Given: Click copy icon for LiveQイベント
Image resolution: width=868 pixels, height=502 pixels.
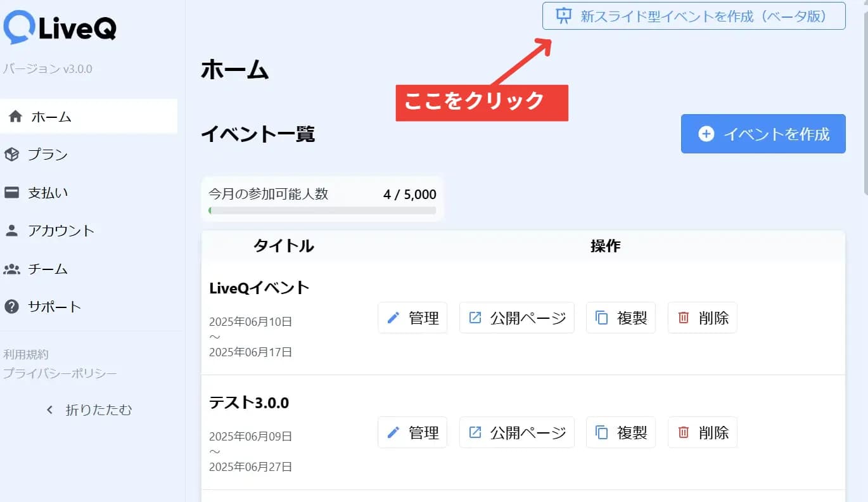Looking at the screenshot, I should coord(602,318).
